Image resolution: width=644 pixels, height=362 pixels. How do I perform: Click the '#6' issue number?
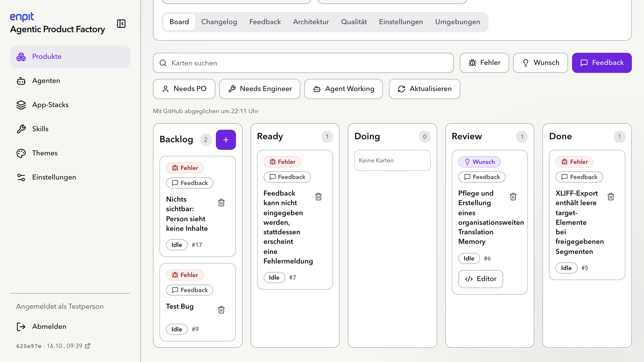click(x=487, y=258)
